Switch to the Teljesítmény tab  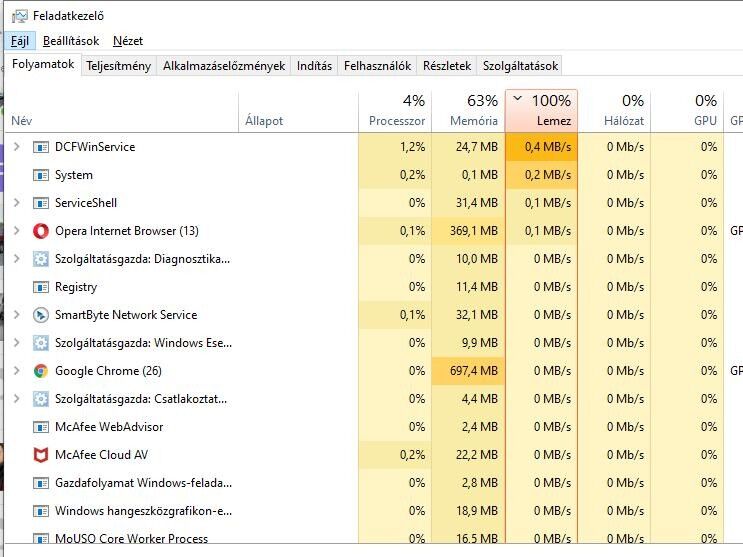coord(118,66)
